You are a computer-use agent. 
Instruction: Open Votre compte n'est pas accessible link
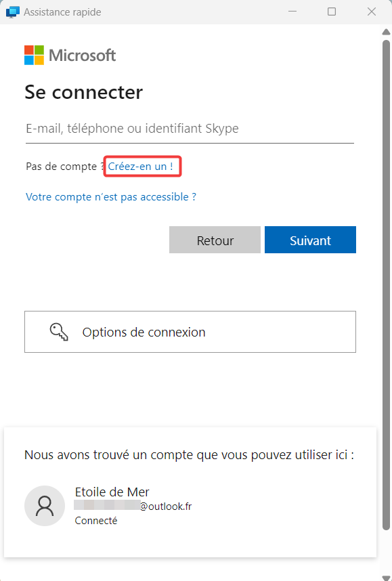point(111,197)
